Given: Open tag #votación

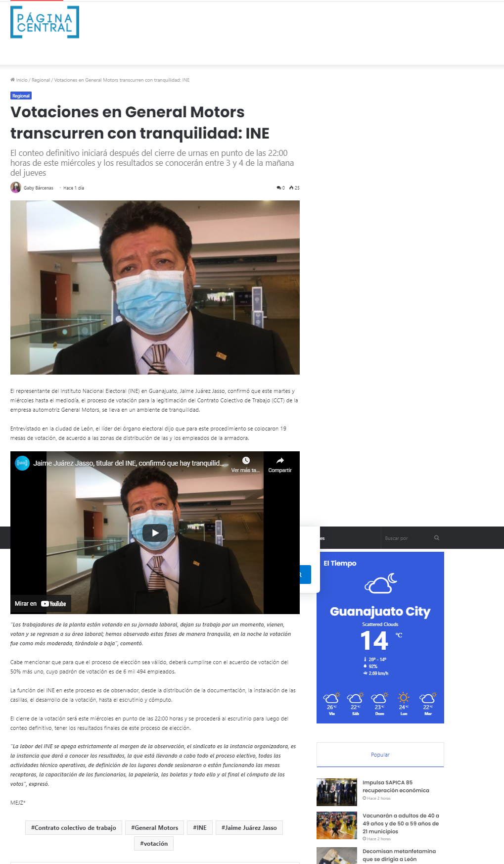Looking at the screenshot, I should [x=154, y=844].
